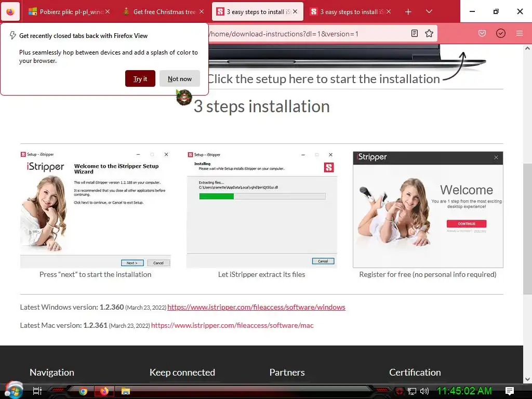The width and height of the screenshot is (532, 399).
Task: Open the Firefox hamburger application menu
Action: point(520,33)
